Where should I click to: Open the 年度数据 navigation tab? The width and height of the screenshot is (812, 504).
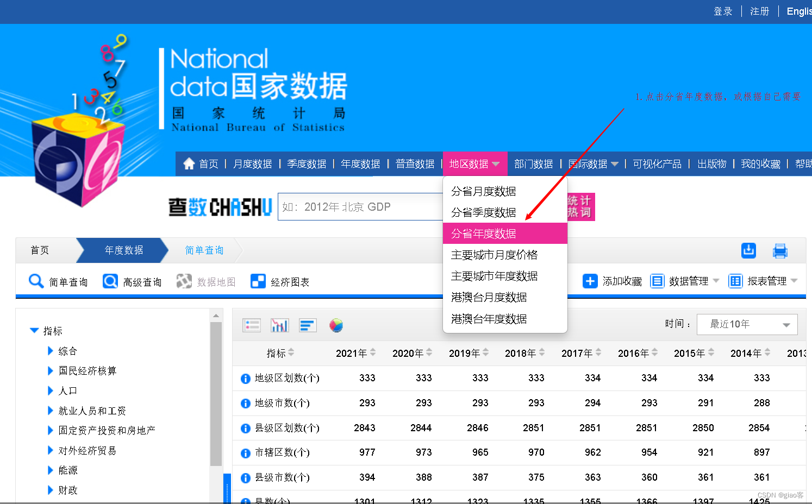pyautogui.click(x=360, y=164)
